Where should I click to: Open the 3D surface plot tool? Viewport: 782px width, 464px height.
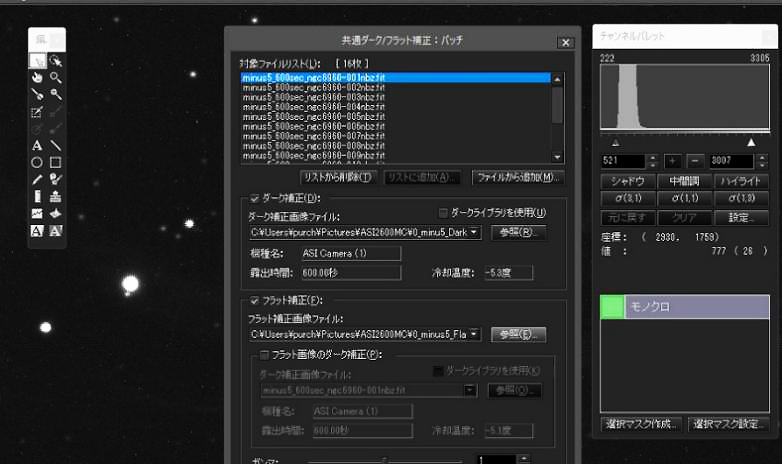click(x=56, y=214)
